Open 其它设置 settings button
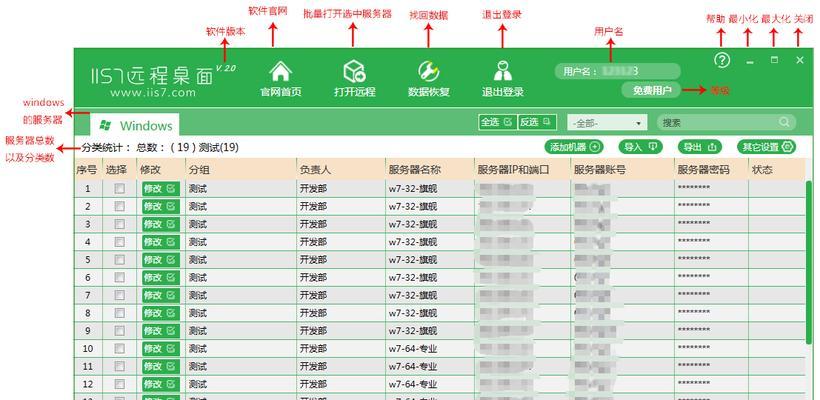Image resolution: width=820 pixels, height=400 pixels. 766,147
